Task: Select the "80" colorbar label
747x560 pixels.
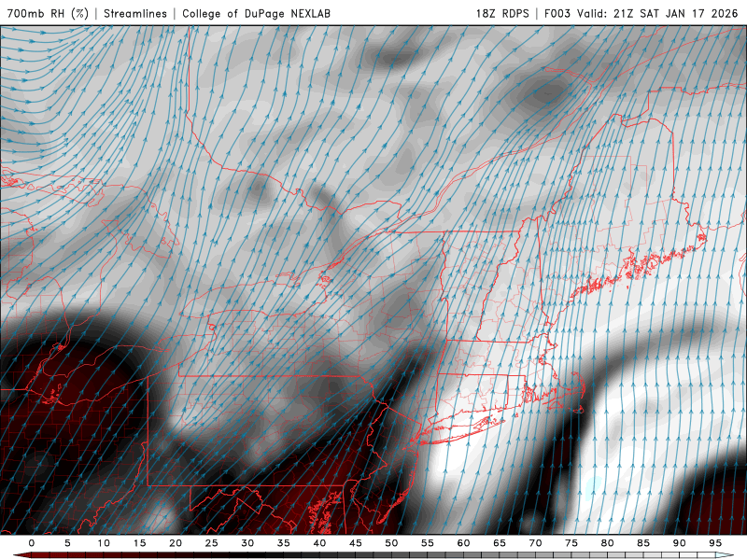Action: click(608, 543)
